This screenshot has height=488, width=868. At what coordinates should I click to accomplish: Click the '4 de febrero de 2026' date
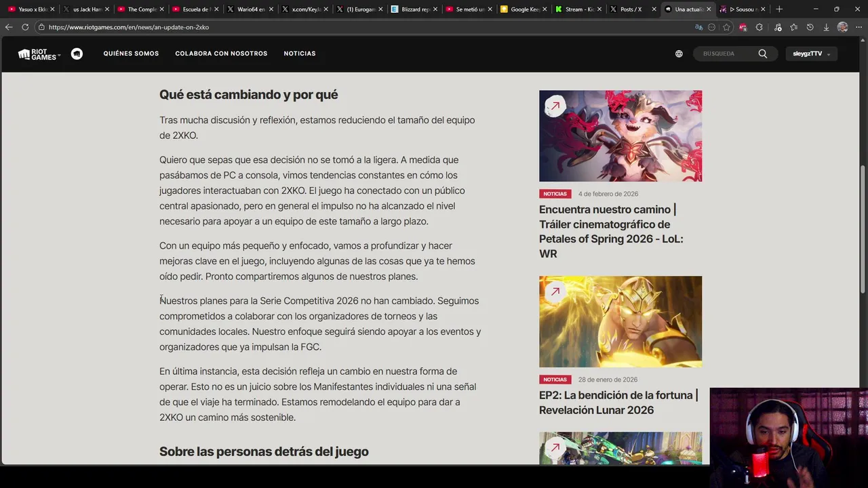tap(608, 194)
